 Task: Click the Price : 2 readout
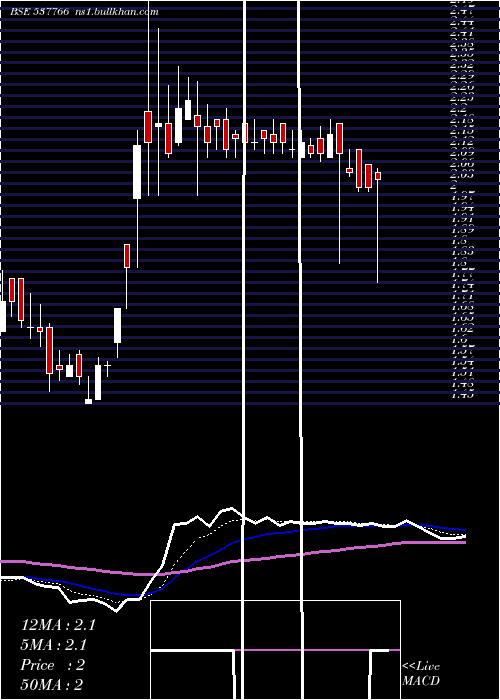(x=53, y=665)
